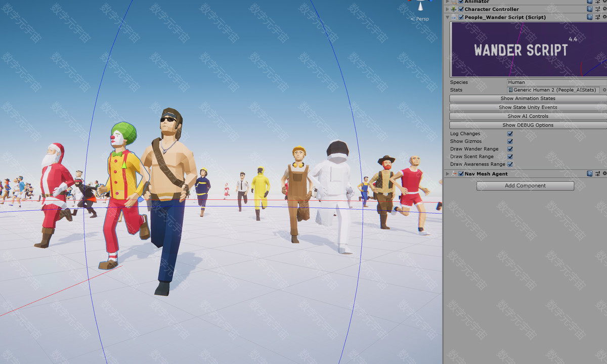The image size is (607, 364).
Task: Open People_Wander Script settings gear menu
Action: tap(604, 17)
